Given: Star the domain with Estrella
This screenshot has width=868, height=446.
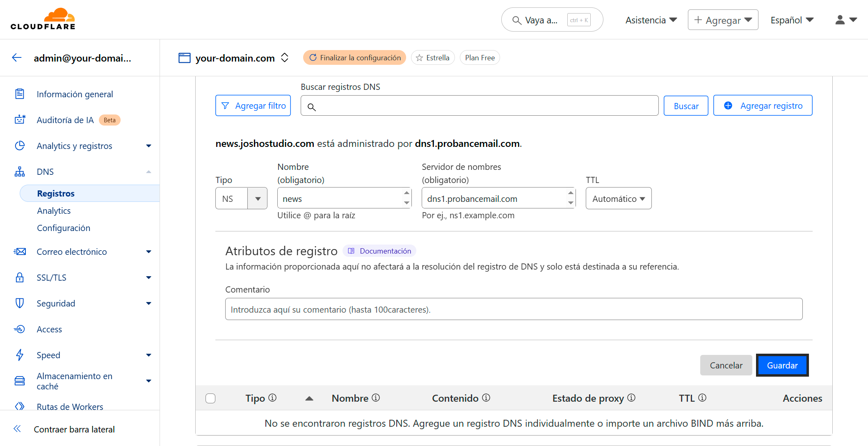Looking at the screenshot, I should [433, 57].
